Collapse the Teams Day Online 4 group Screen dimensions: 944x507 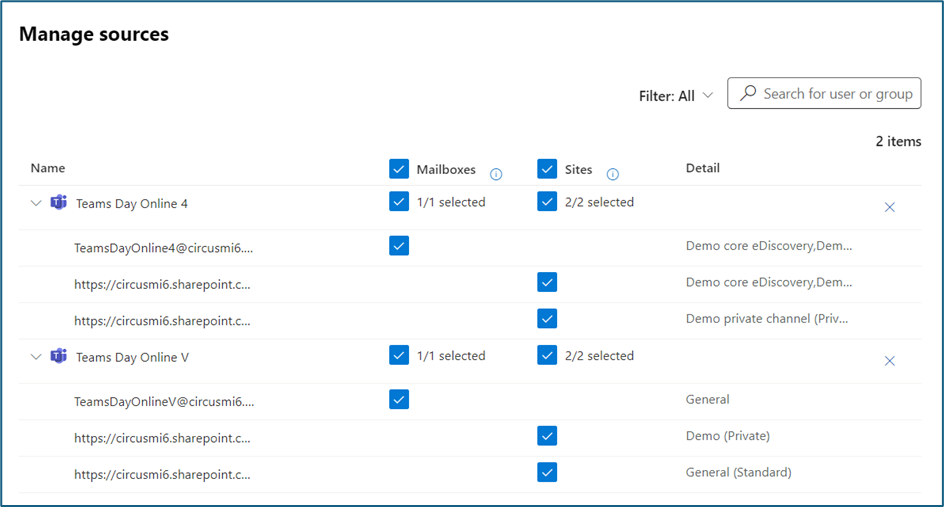[37, 204]
